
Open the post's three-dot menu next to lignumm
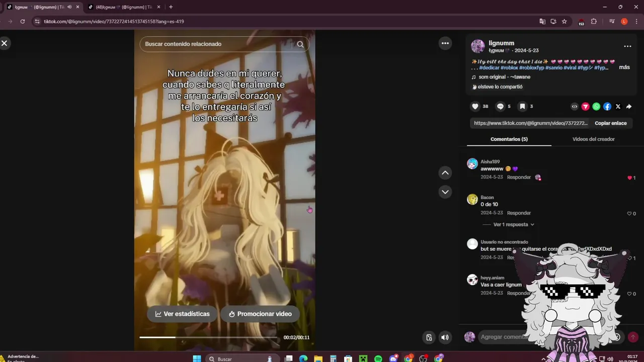click(x=627, y=46)
